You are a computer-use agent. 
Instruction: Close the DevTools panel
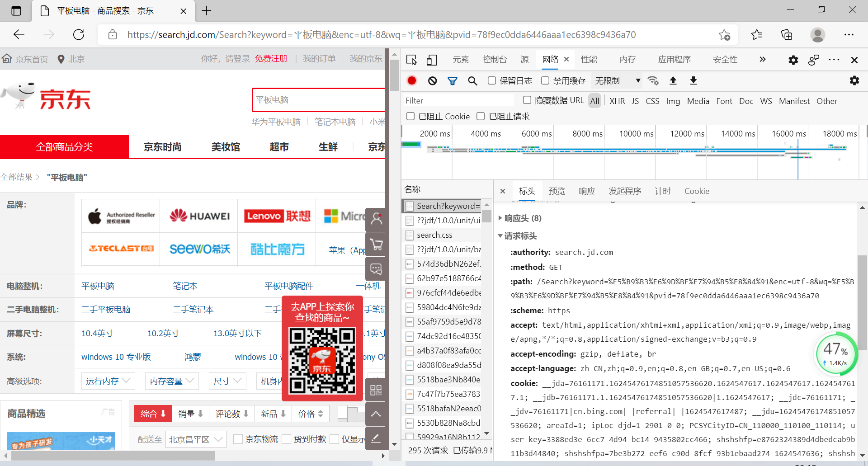[x=854, y=60]
